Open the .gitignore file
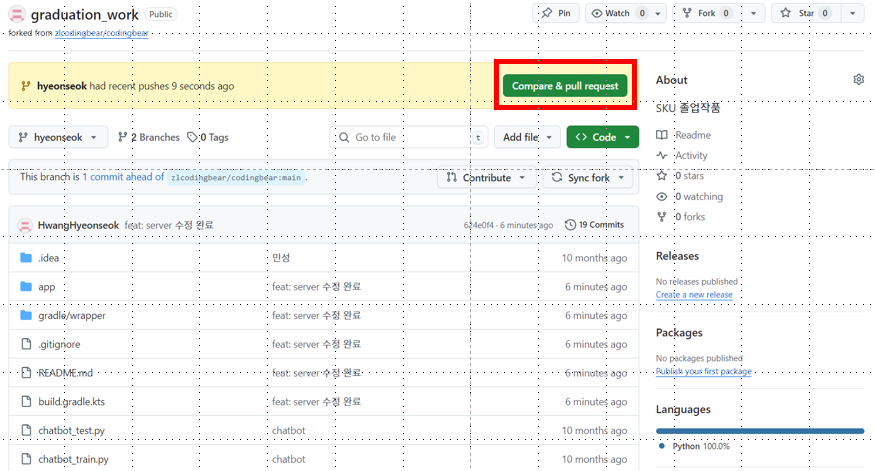The image size is (875, 471). [x=59, y=344]
